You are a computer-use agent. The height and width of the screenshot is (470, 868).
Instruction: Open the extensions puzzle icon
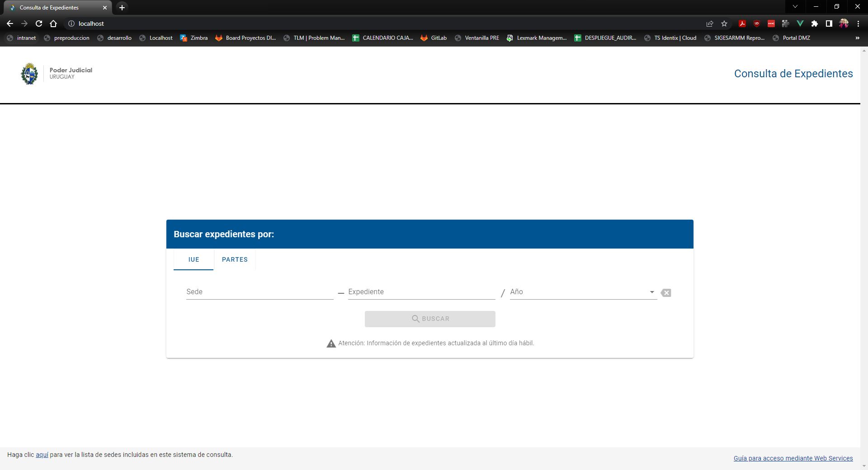pyautogui.click(x=815, y=23)
